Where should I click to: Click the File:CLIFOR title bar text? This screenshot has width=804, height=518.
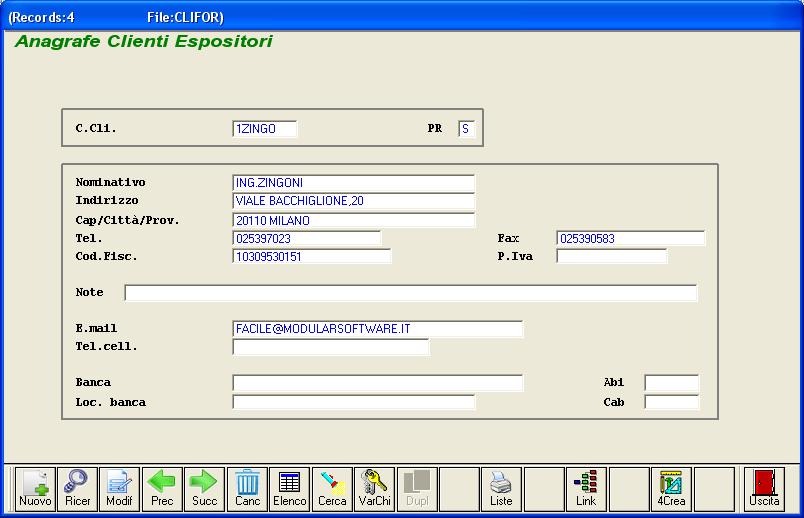coord(185,17)
